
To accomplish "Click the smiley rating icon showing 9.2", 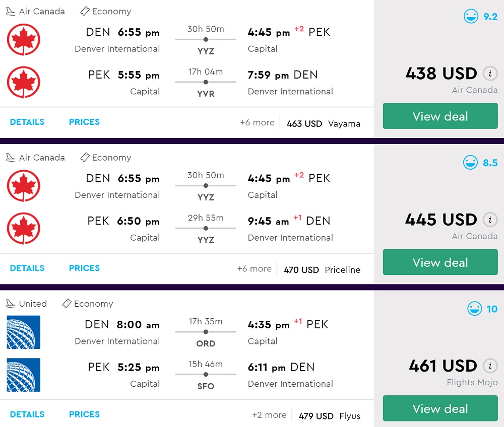I will [x=471, y=17].
